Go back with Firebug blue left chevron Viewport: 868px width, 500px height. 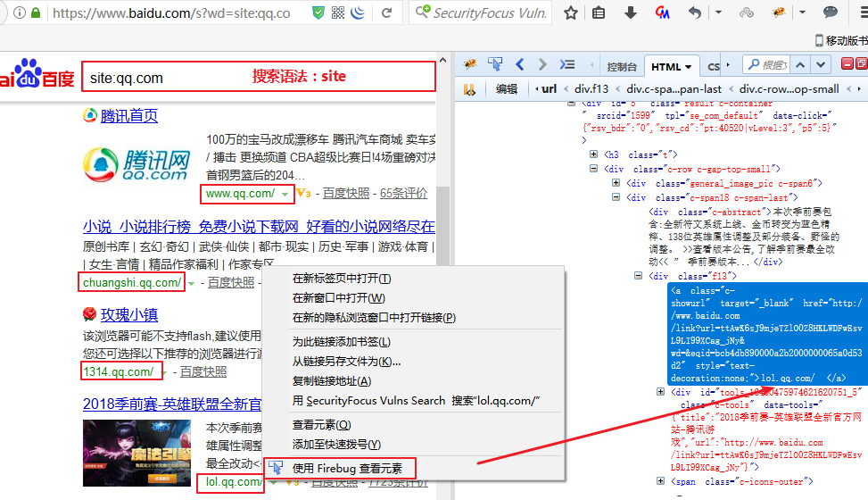(x=519, y=64)
